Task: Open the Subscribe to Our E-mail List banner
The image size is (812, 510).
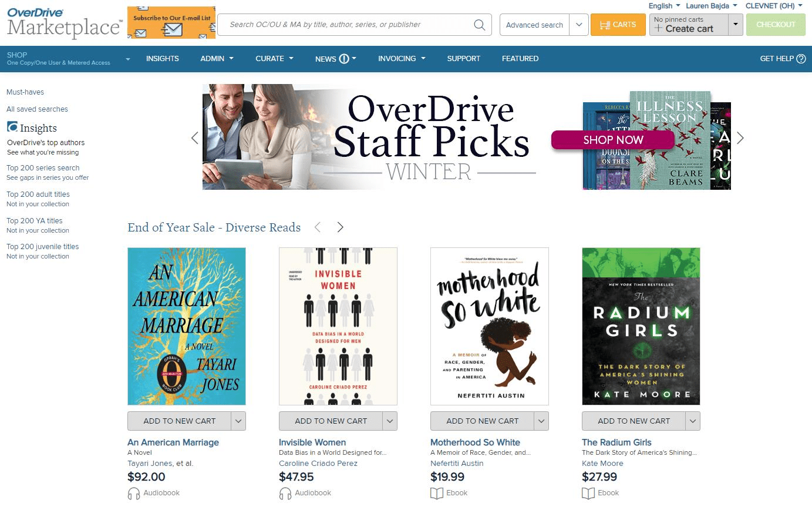Action: [x=171, y=23]
